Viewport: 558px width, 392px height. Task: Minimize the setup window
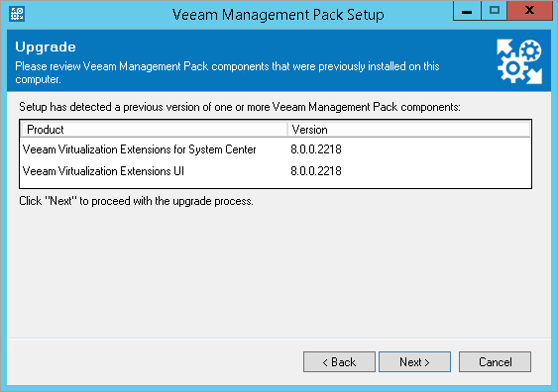[467, 11]
